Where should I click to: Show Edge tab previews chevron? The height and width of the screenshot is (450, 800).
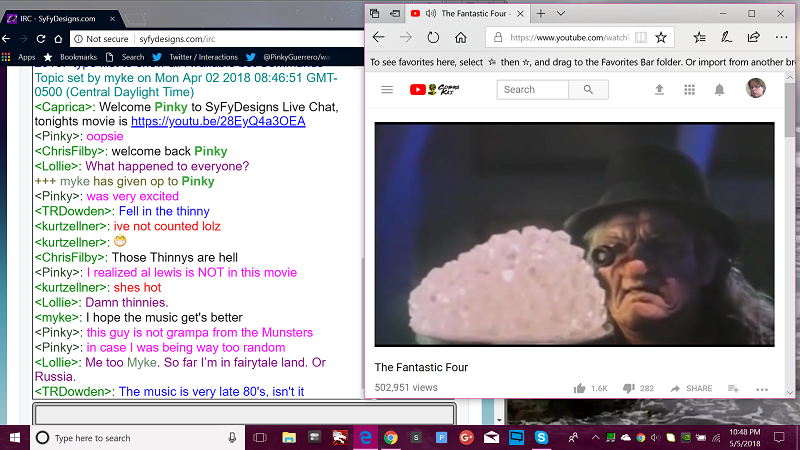[561, 14]
